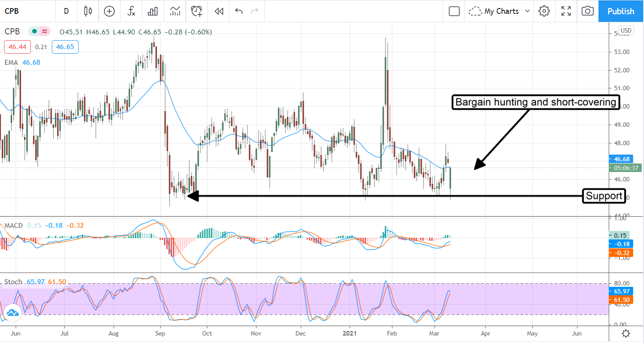This screenshot has width=644, height=344.
Task: Click the 05:06:37 countdown price label
Action: tap(625, 168)
